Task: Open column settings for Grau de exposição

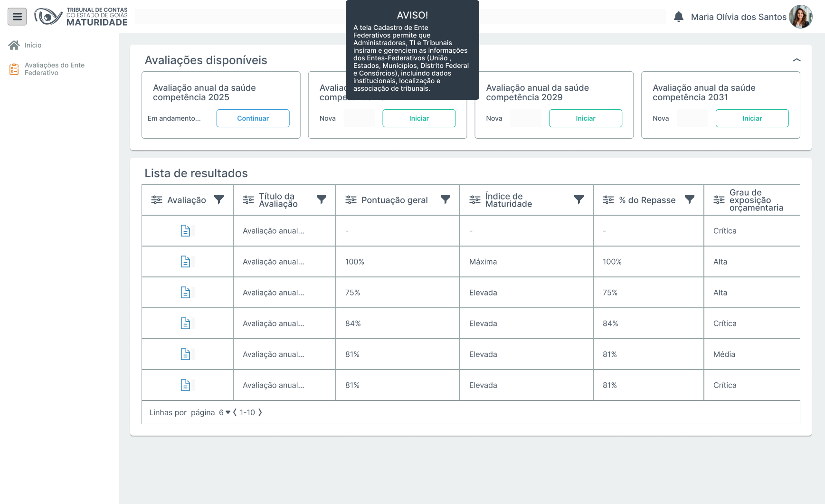Action: click(719, 200)
